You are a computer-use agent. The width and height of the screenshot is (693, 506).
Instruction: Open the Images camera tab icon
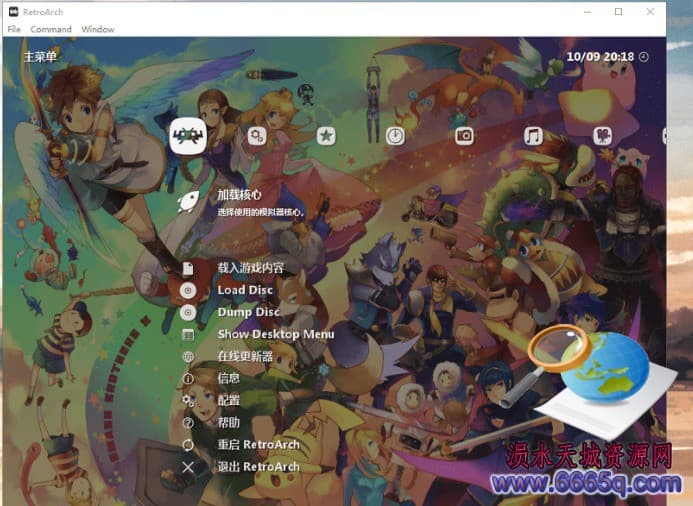coord(464,136)
